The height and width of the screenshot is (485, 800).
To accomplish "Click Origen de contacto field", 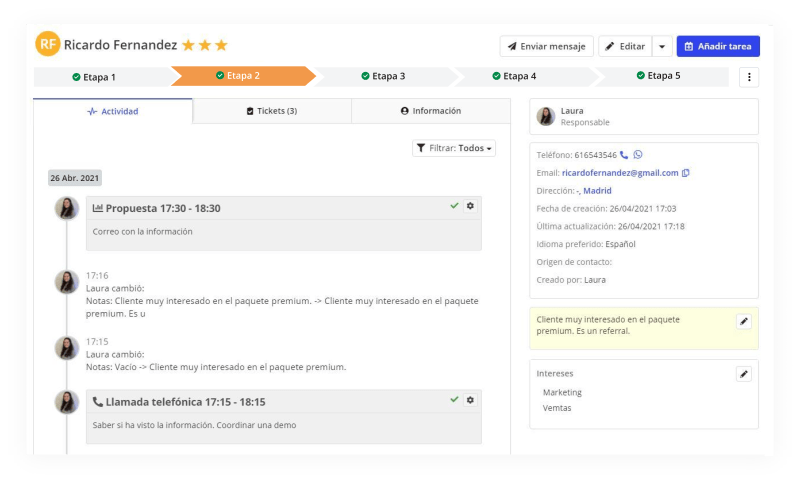I will [x=574, y=262].
